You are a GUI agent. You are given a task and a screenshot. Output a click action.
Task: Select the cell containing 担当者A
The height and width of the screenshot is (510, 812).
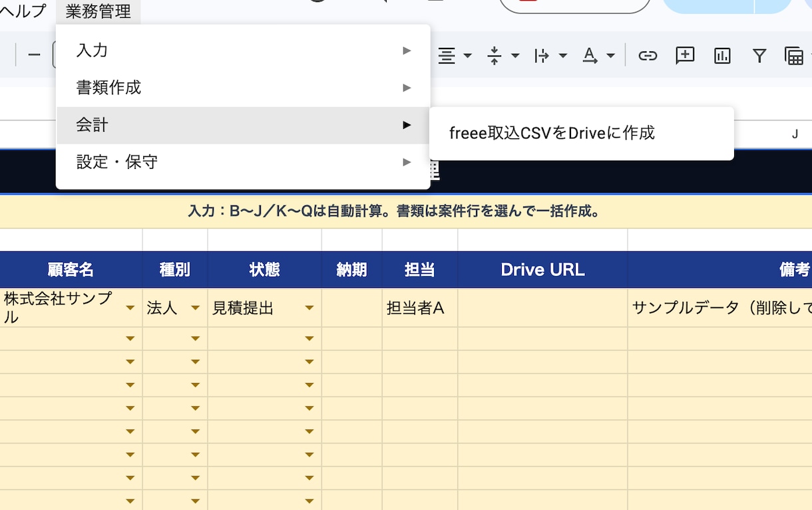click(420, 308)
